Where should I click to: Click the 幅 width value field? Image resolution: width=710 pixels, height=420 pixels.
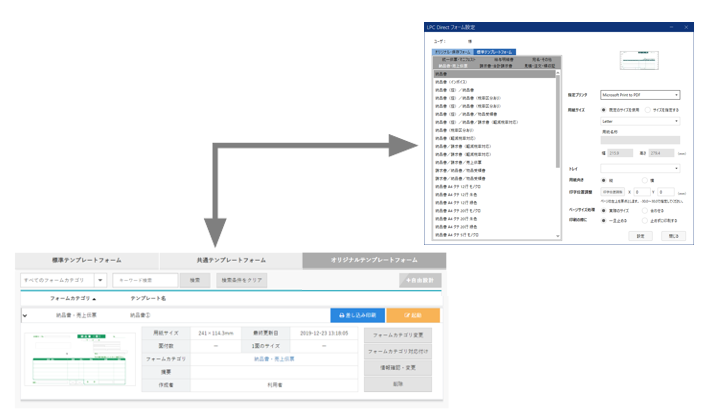[620, 153]
